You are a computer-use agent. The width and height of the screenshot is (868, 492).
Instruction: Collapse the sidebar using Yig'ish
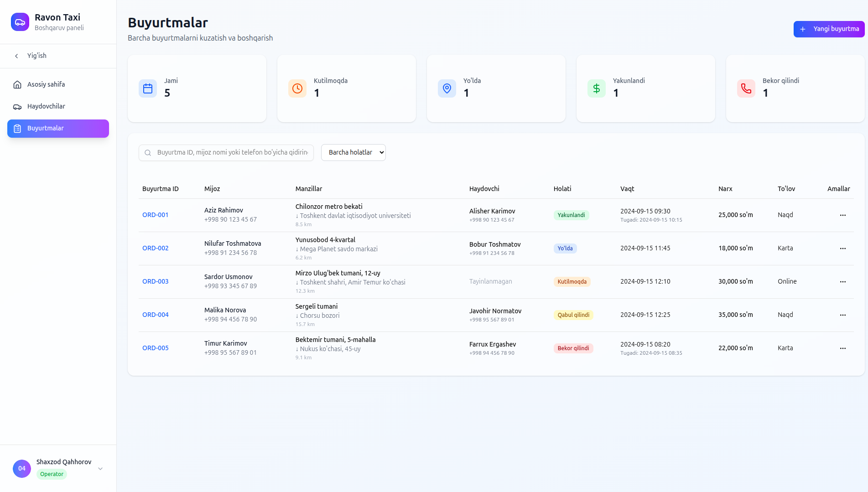tap(36, 56)
